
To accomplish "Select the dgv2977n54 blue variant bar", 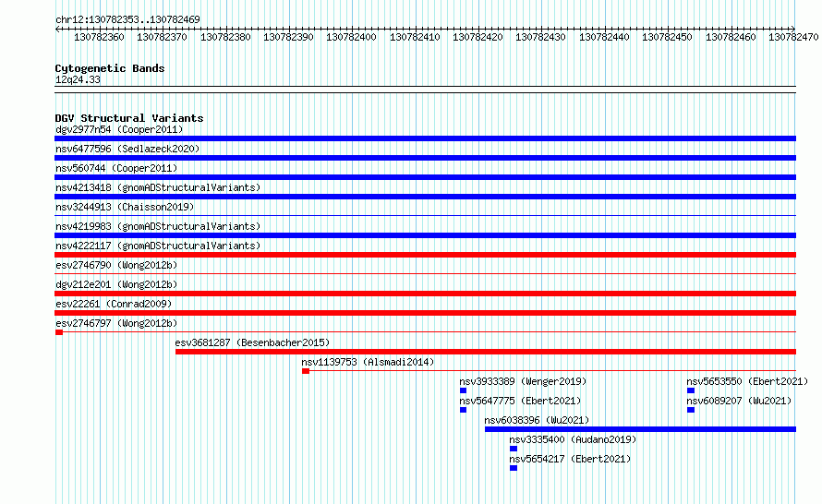I will (x=425, y=138).
